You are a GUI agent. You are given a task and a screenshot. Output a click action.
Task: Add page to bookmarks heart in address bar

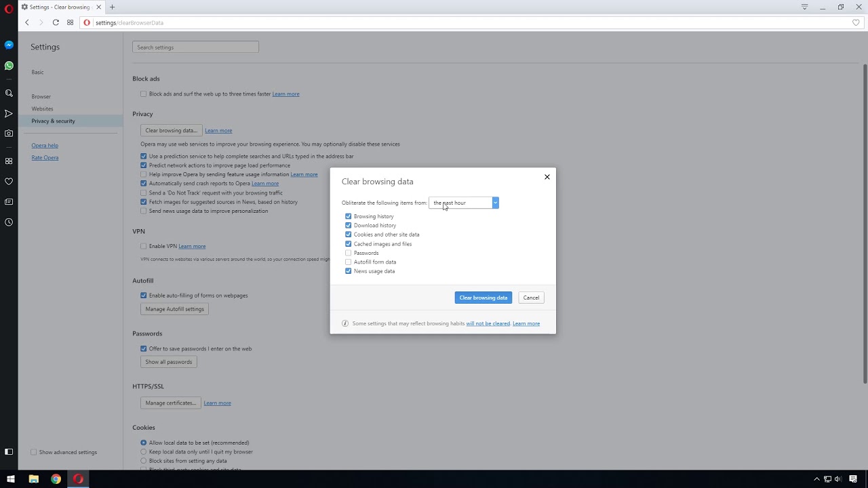tap(856, 22)
